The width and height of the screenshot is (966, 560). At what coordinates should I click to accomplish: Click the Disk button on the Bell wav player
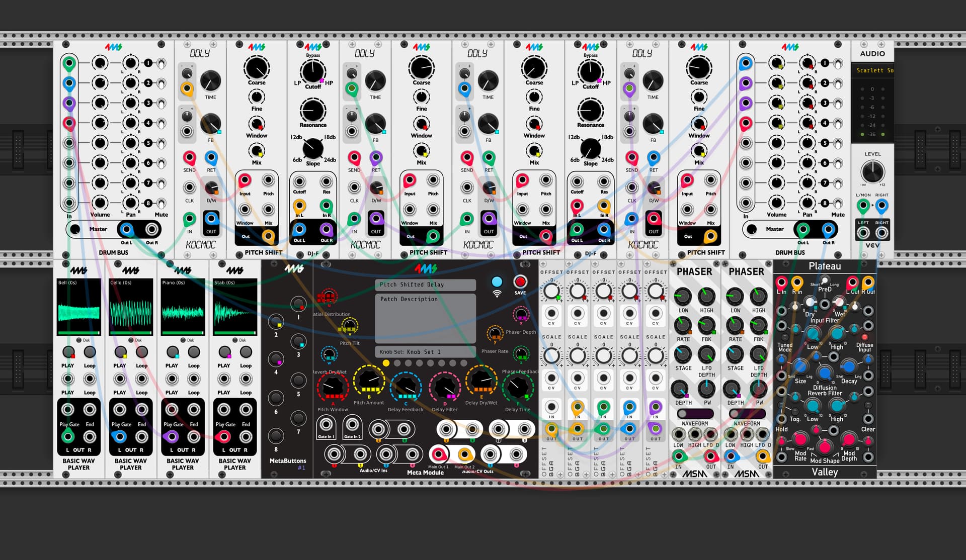point(79,340)
